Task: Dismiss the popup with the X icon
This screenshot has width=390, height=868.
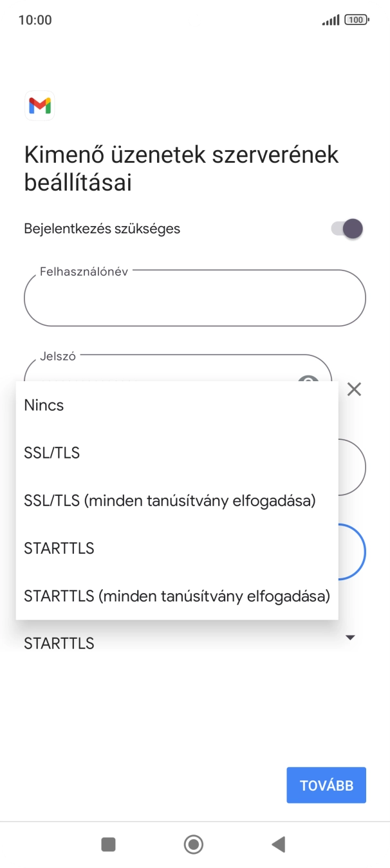Action: pos(354,389)
